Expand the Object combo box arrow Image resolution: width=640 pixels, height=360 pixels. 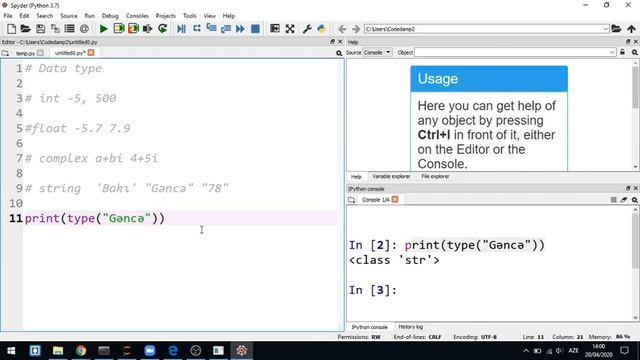612,52
